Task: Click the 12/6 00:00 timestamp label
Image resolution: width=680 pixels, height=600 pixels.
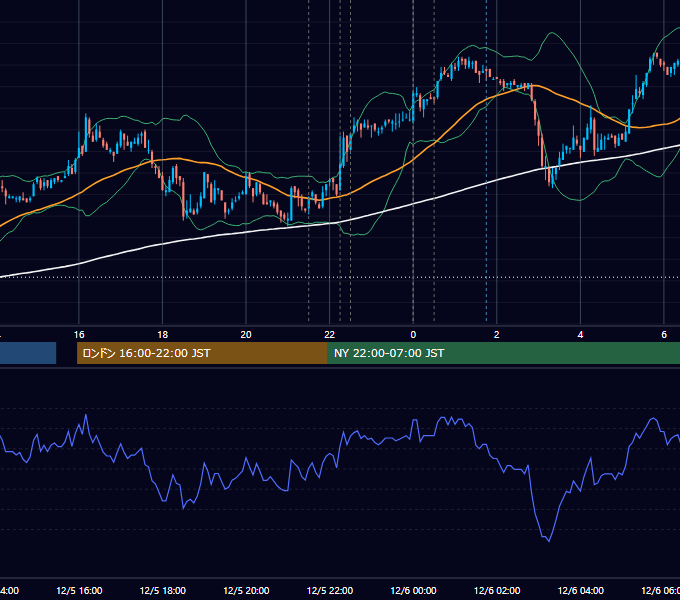Action: (413, 591)
